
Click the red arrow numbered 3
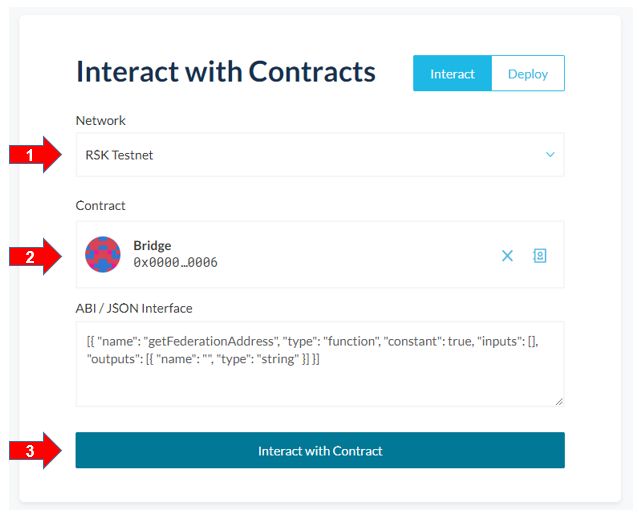tap(35, 451)
